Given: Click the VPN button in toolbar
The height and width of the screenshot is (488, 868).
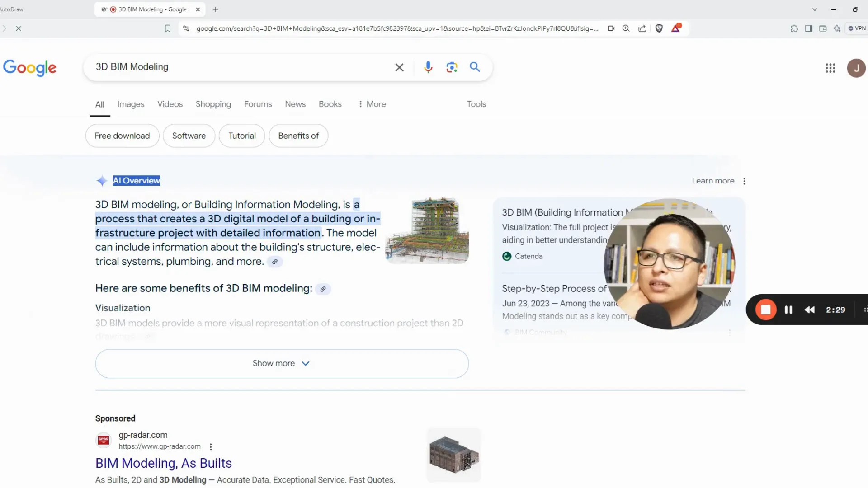Looking at the screenshot, I should click(x=857, y=28).
